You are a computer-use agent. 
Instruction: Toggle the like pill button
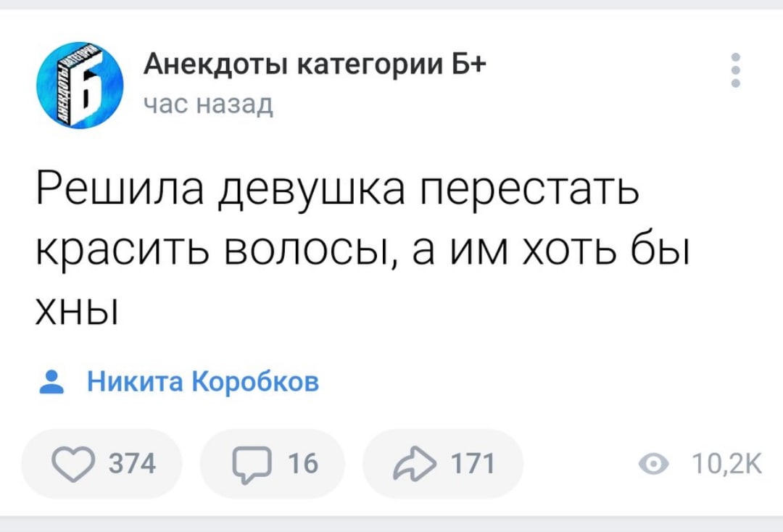(101, 464)
